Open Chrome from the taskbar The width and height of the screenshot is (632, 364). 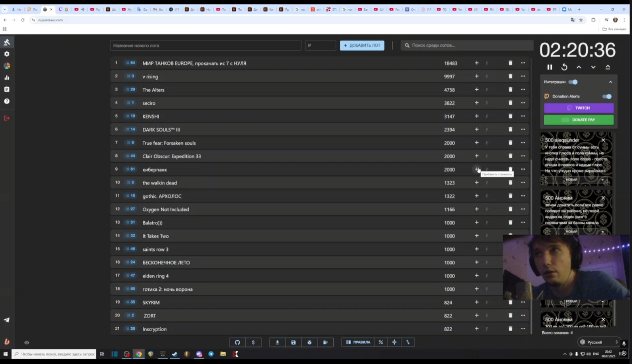[138, 354]
